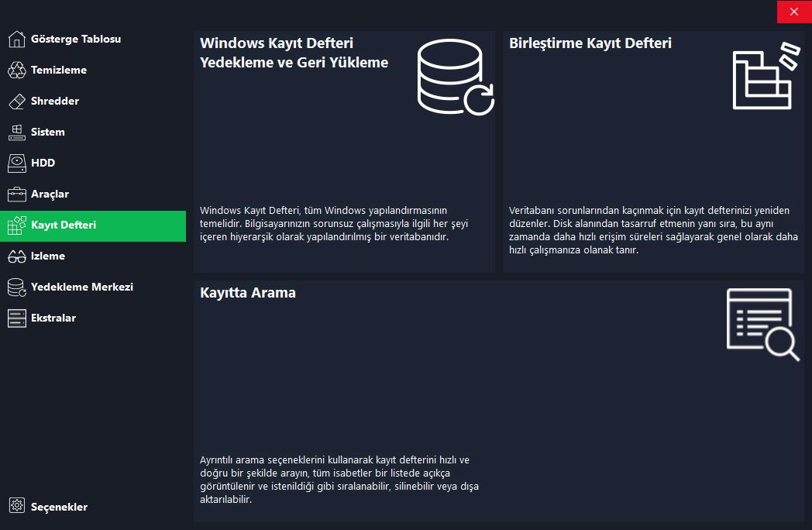Click the Ekstralar drawers icon
Screen dimensions: 812x530
coord(16,318)
